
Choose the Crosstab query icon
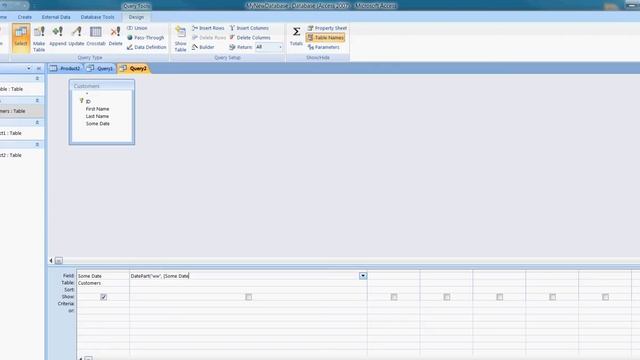96,36
